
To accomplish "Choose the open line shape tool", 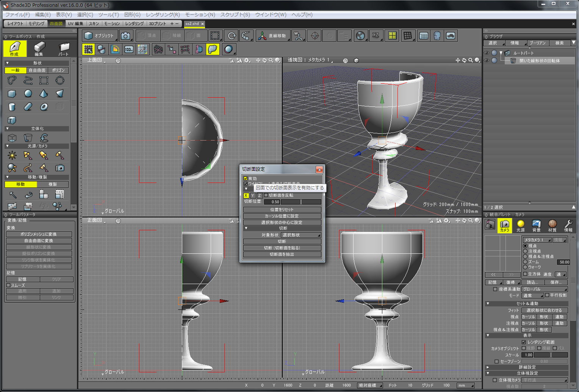I will (x=28, y=80).
